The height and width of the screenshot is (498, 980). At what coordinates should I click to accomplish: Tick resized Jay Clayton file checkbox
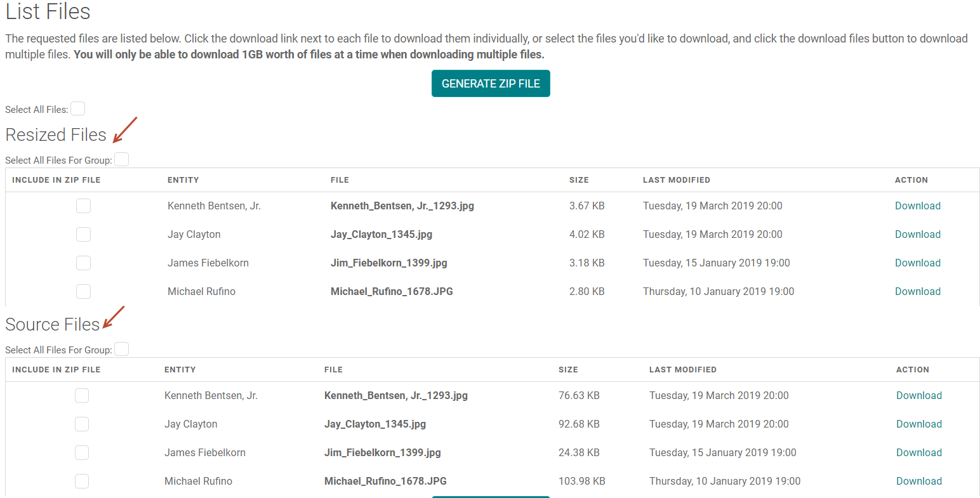tap(83, 234)
